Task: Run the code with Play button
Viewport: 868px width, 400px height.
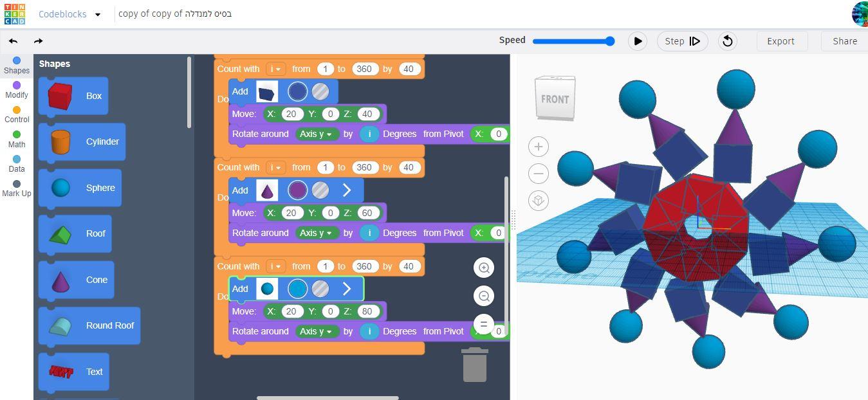Action: 637,41
